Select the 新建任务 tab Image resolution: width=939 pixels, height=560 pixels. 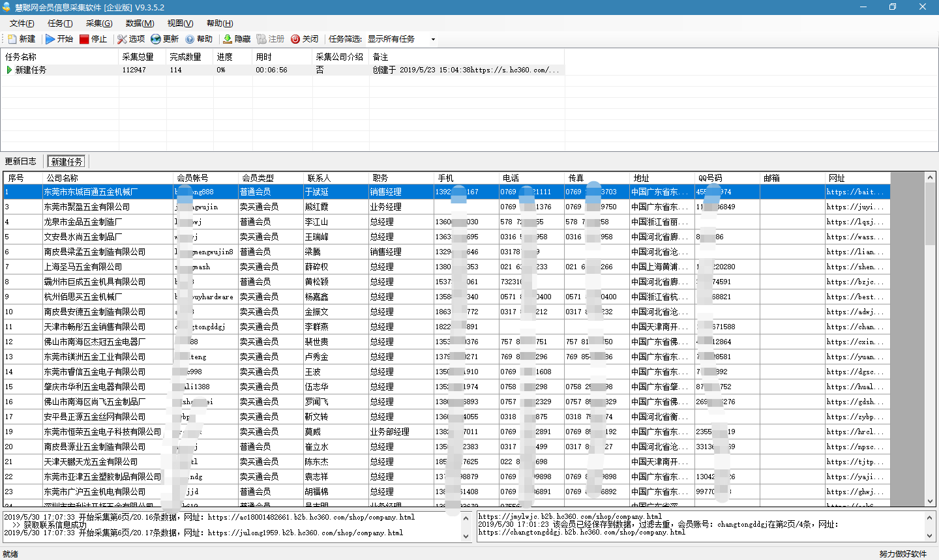[x=67, y=161]
